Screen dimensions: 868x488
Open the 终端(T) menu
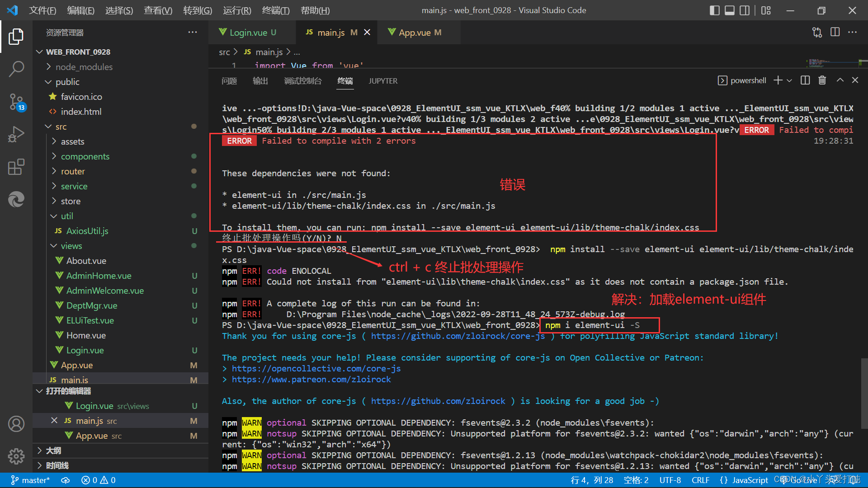point(276,10)
